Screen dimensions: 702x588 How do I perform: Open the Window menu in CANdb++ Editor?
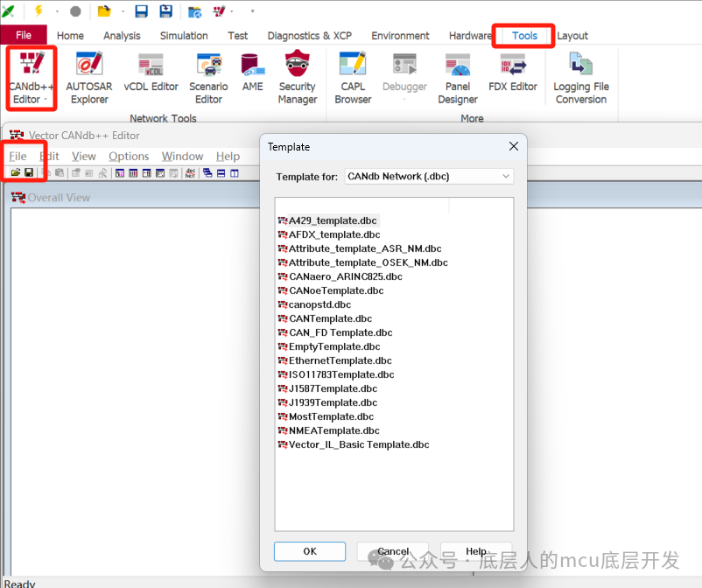[183, 156]
